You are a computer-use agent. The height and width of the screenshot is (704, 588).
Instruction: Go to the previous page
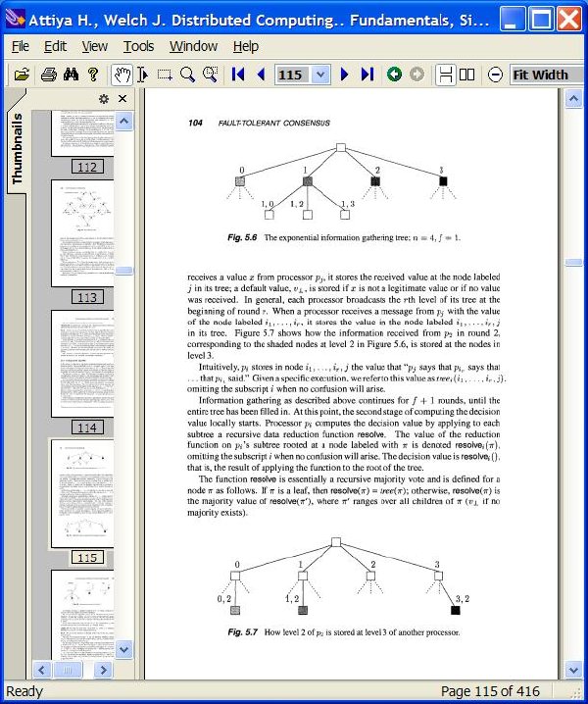pos(261,75)
